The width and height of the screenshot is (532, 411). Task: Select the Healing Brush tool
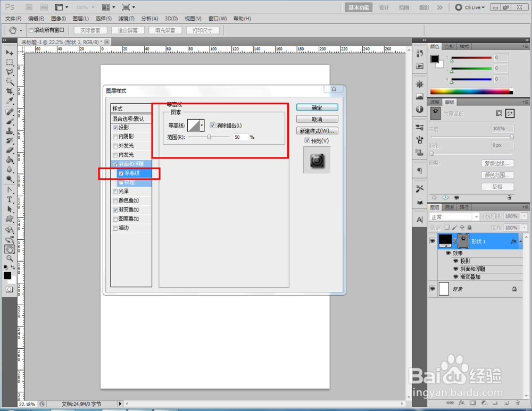coord(10,112)
